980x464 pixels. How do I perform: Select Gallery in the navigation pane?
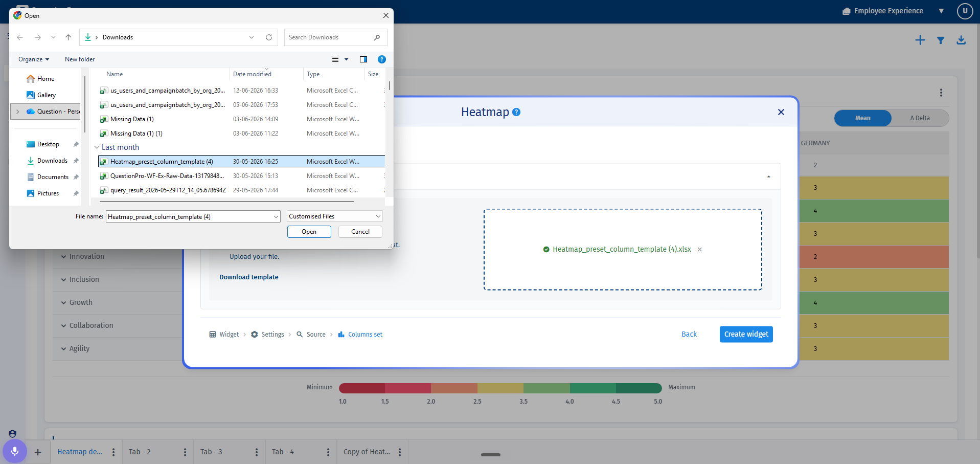tap(46, 95)
